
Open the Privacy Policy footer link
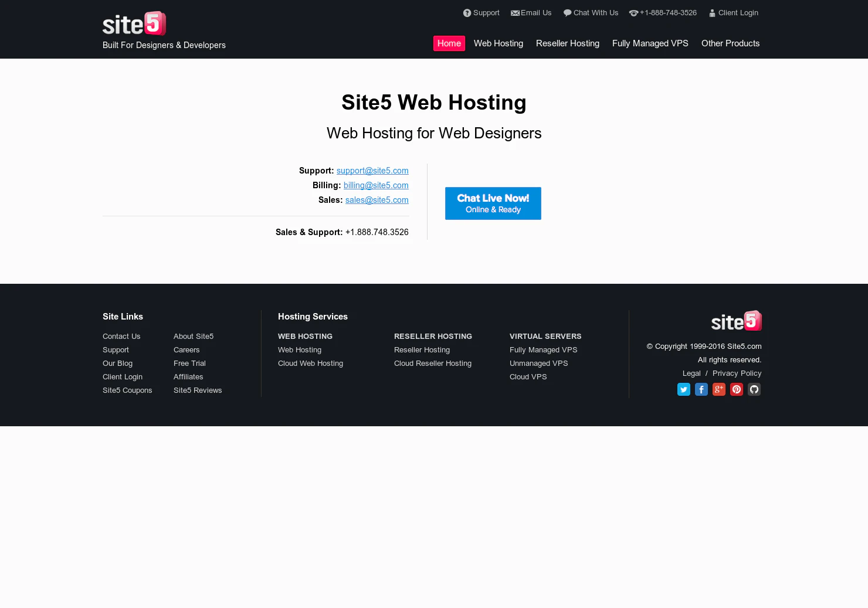point(737,373)
